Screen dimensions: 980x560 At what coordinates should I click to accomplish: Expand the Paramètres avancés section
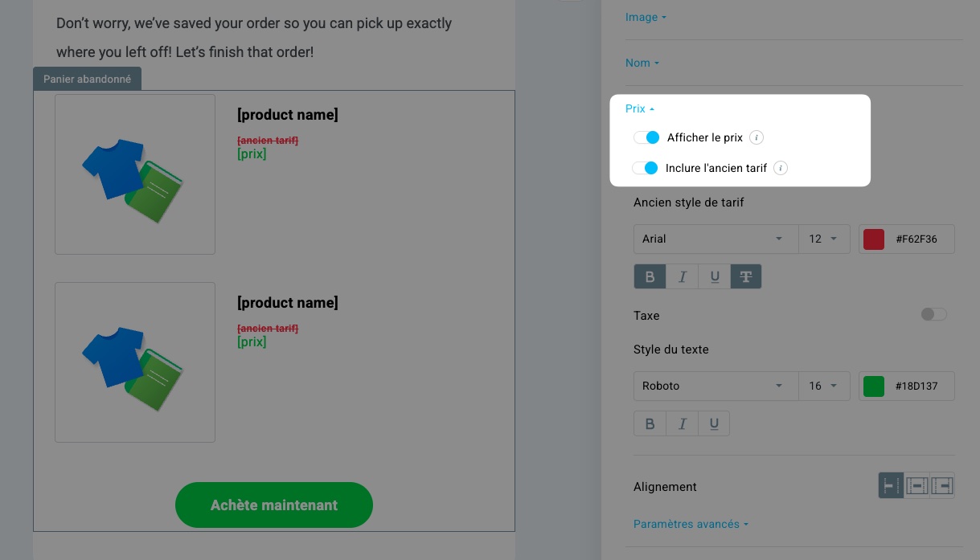(691, 524)
